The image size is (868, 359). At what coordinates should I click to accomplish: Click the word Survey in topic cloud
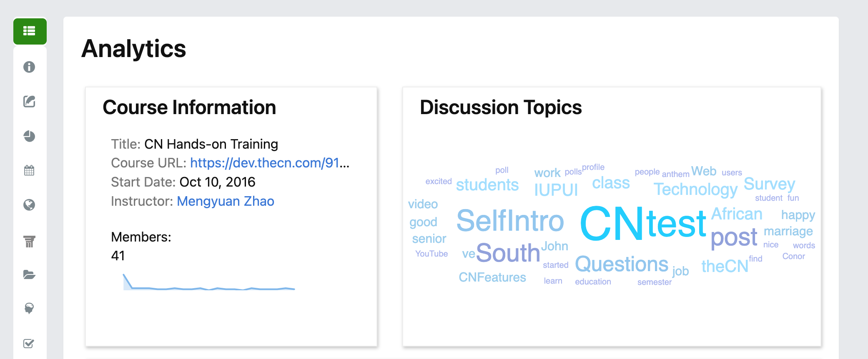pyautogui.click(x=769, y=184)
